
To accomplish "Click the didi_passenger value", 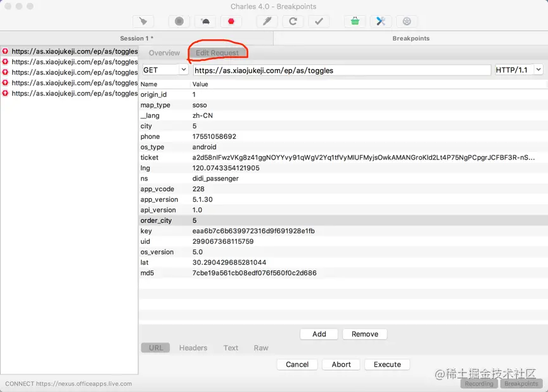I will 215,179.
